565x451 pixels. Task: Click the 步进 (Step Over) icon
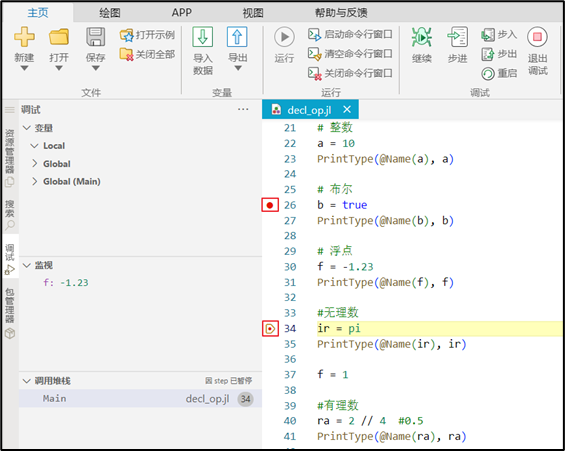(458, 37)
